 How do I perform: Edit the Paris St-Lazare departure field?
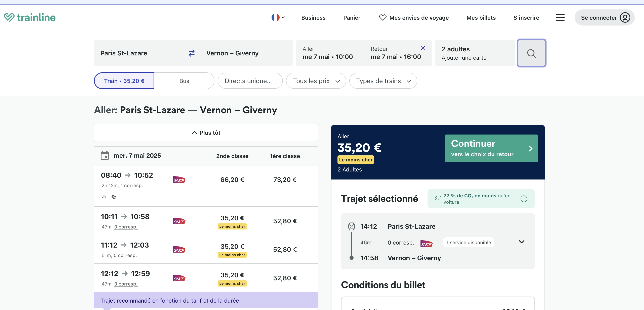click(140, 53)
